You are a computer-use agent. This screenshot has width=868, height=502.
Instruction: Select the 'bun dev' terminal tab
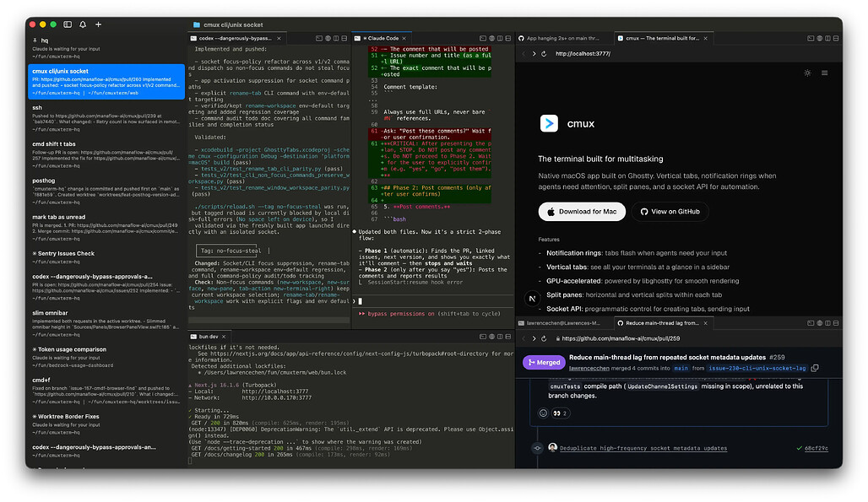click(207, 337)
